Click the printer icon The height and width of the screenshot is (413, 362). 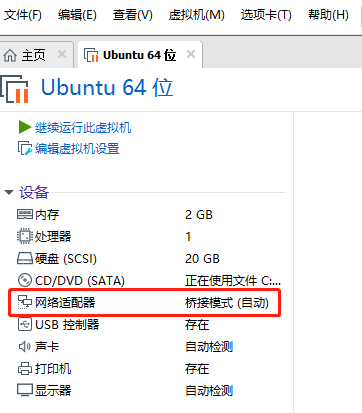tap(25, 369)
